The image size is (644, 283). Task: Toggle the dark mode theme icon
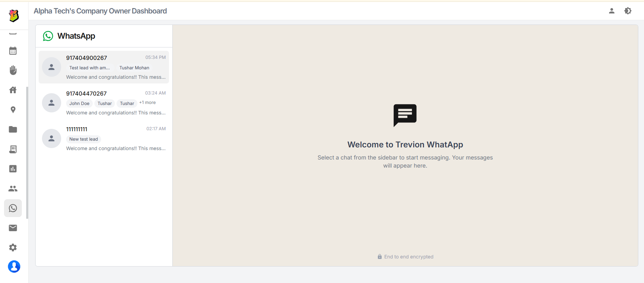tap(628, 11)
